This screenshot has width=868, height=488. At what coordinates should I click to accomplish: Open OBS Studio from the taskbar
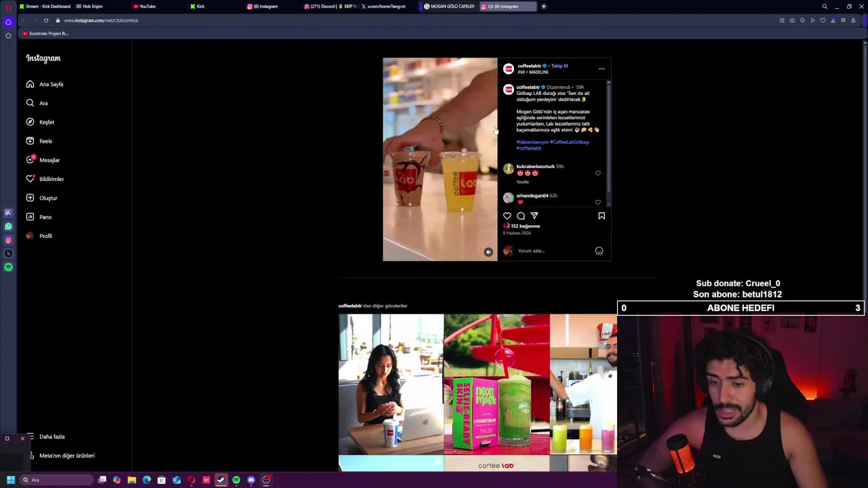(x=266, y=480)
